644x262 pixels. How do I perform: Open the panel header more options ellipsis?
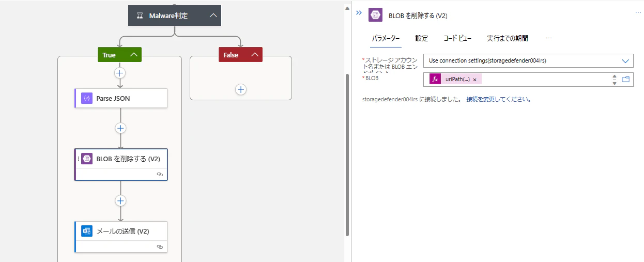coord(638,13)
